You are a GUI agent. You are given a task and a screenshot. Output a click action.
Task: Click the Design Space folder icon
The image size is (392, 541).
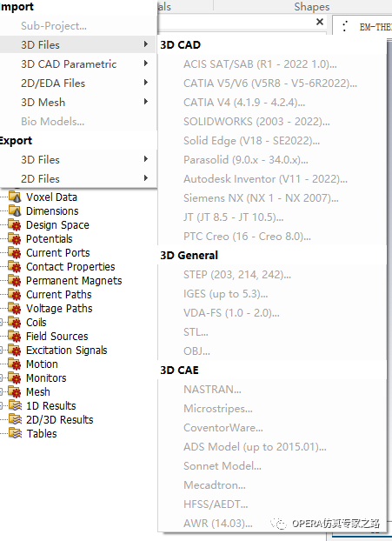[15, 225]
